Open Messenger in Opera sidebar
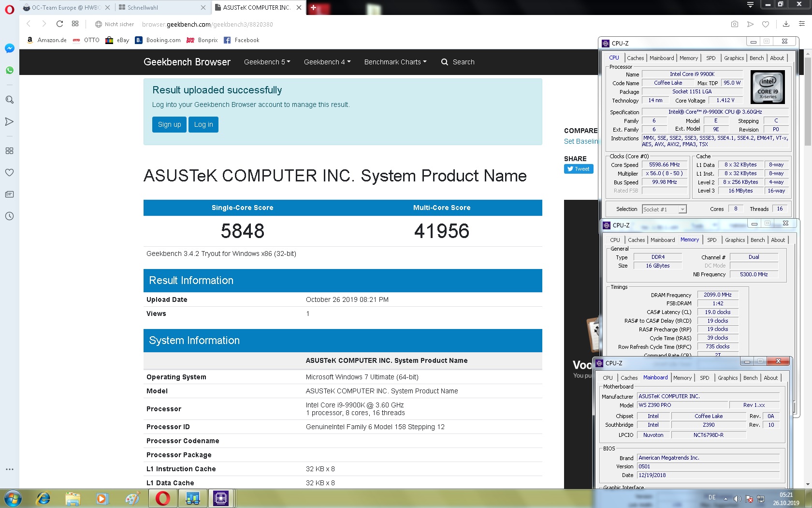Screen dimensions: 812x508 pos(9,48)
